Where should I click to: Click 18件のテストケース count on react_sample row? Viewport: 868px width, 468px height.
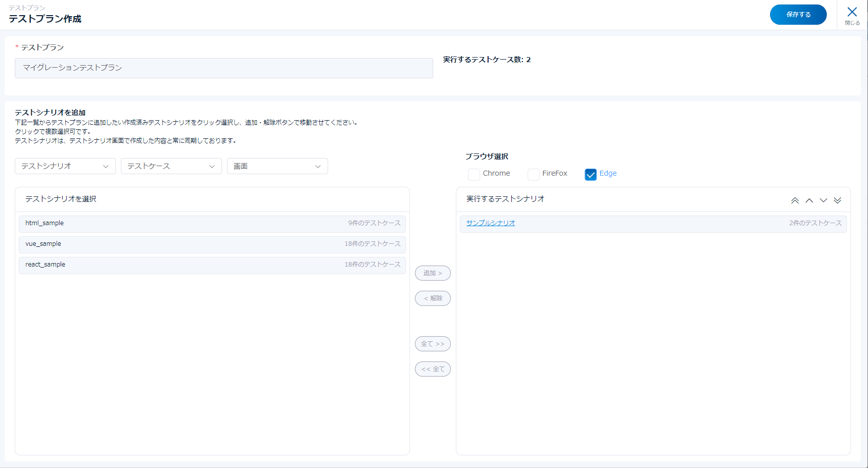click(372, 265)
